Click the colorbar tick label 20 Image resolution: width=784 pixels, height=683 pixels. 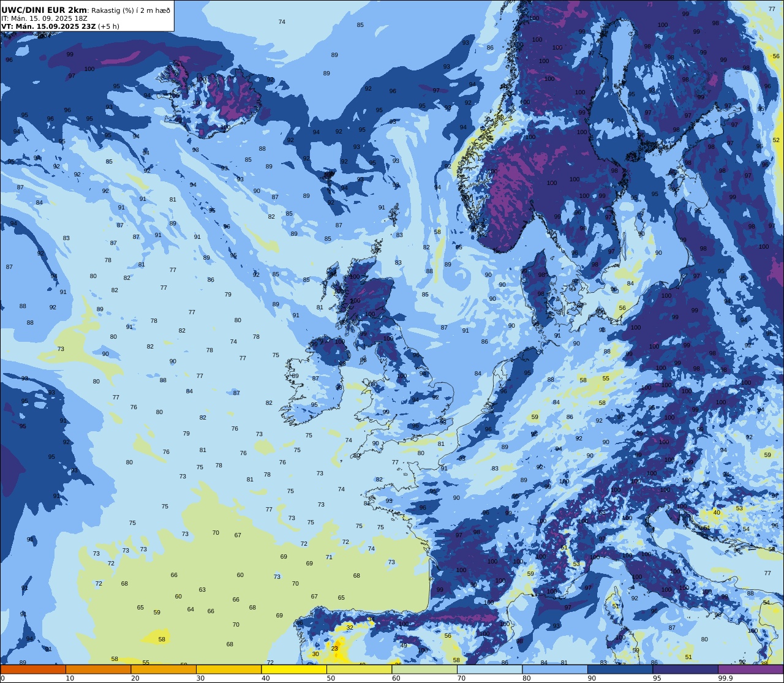[x=135, y=678]
